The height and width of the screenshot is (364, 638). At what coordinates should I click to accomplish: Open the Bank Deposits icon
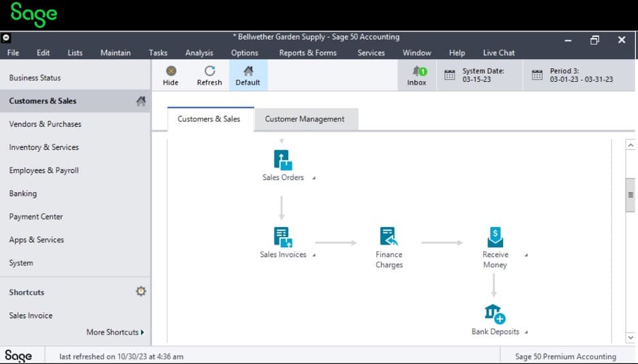pyautogui.click(x=495, y=314)
